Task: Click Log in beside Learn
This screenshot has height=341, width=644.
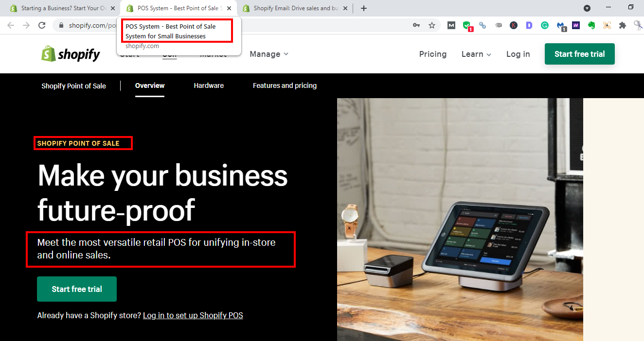Action: pyautogui.click(x=518, y=54)
